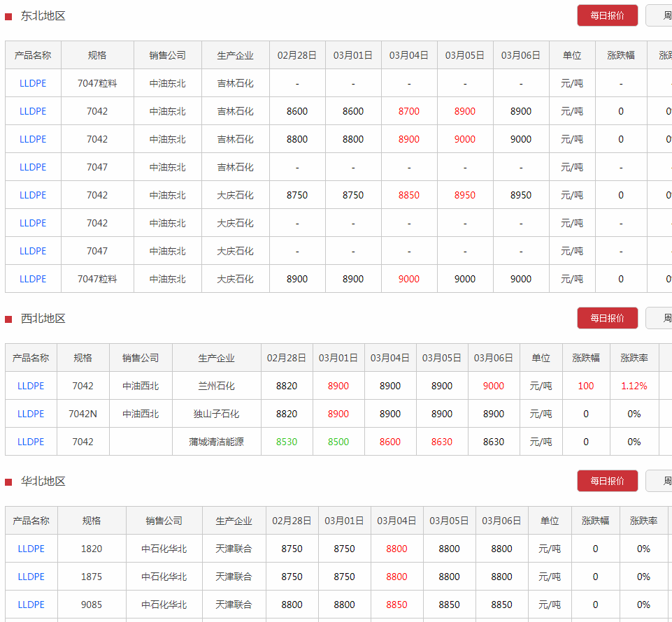This screenshot has height=622, width=672.
Task: Click 03月06日 header in 西北地区 table
Action: click(x=494, y=358)
